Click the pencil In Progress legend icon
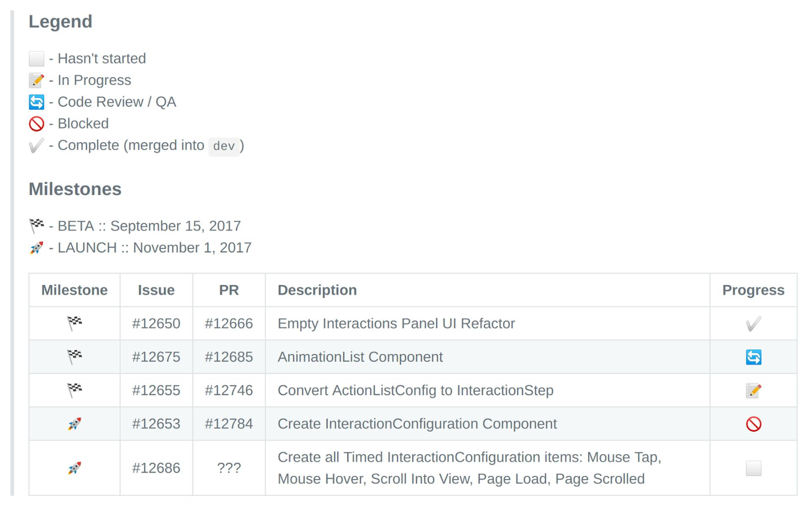This screenshot has width=812, height=508. tap(36, 80)
